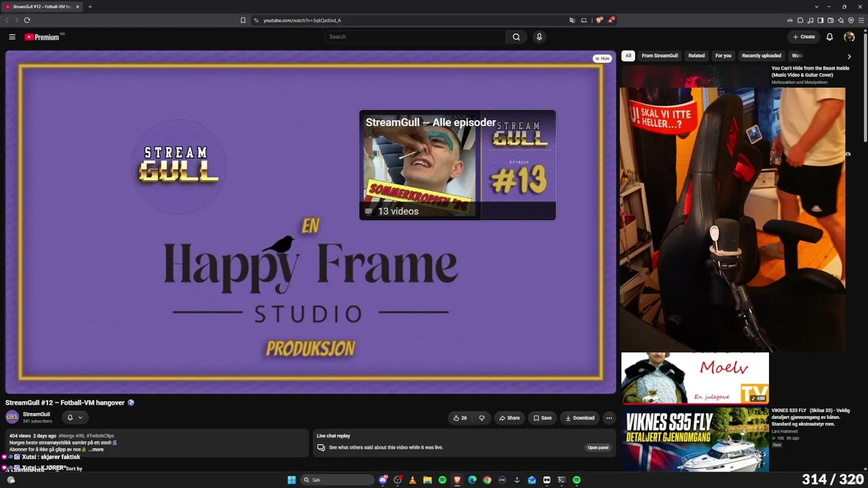Open StreamGull Alle episoder playlist card
The width and height of the screenshot is (868, 488).
click(x=457, y=165)
